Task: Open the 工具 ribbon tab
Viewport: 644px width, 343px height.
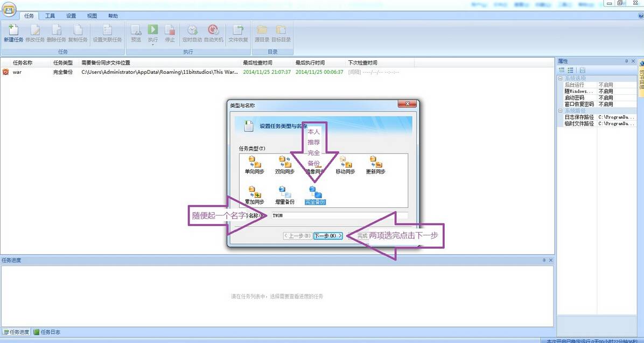Action: click(50, 16)
